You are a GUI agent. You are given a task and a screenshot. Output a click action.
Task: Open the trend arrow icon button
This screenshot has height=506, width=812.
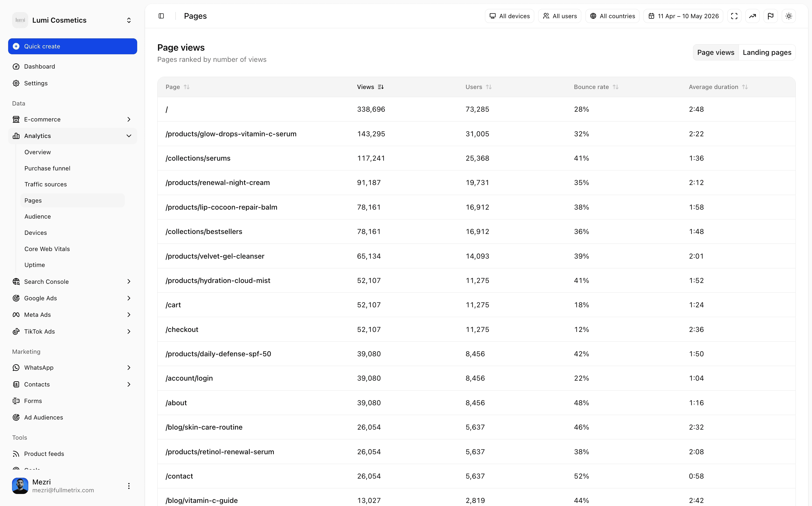pyautogui.click(x=752, y=16)
